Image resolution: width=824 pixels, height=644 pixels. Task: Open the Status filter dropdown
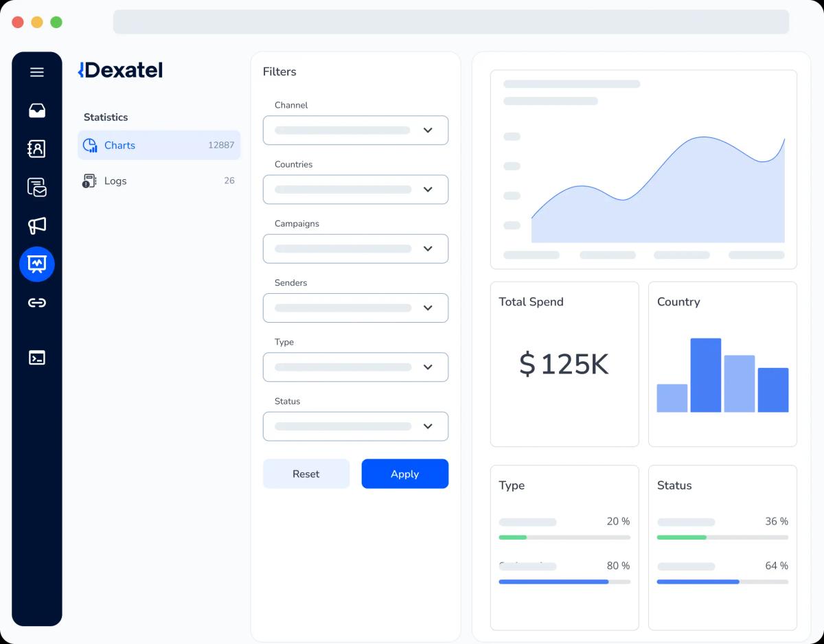(x=355, y=426)
